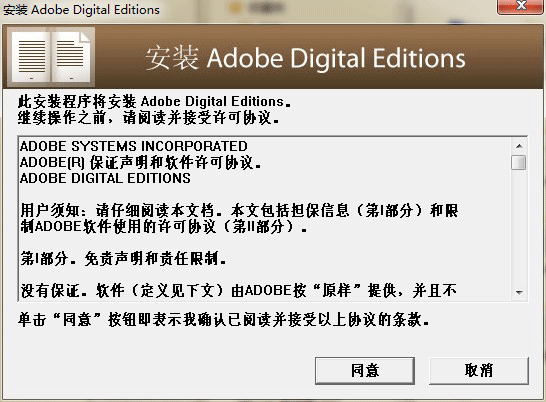The image size is (546, 402).
Task: Click the folded-corner right page of book icon
Action: click(71, 56)
